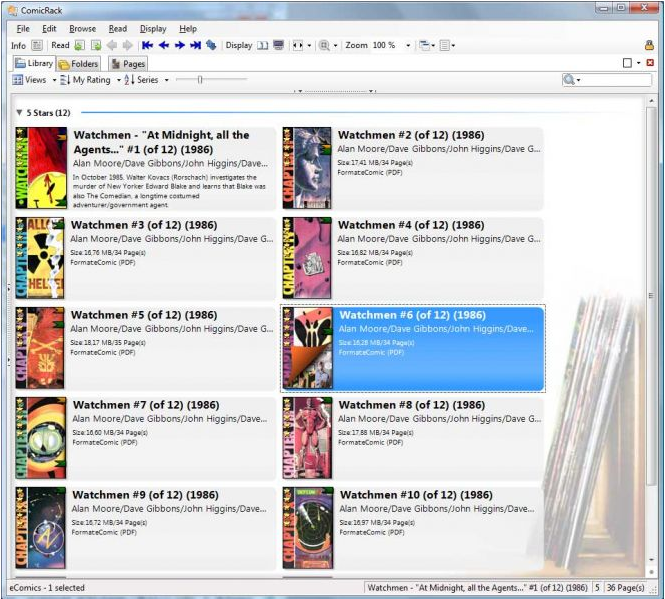Select Watchmen #6 cover thumbnail
The width and height of the screenshot is (665, 599).
(308, 348)
